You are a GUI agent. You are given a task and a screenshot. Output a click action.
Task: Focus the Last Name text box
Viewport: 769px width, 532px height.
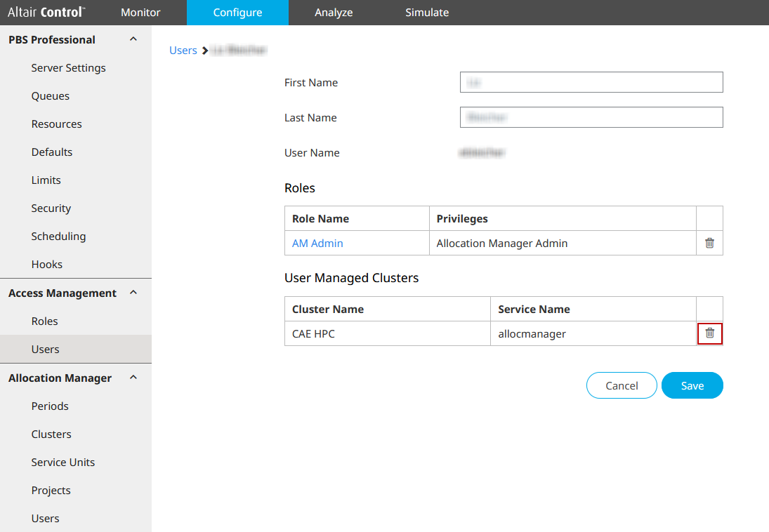tap(591, 117)
